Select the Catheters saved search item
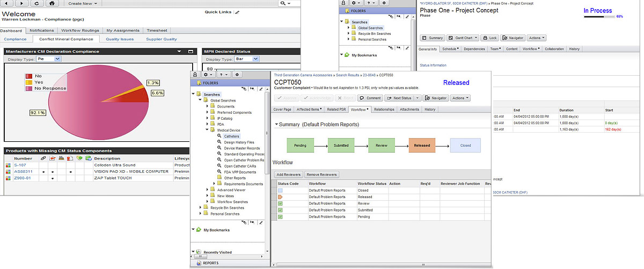The width and height of the screenshot is (644, 269). (x=232, y=136)
